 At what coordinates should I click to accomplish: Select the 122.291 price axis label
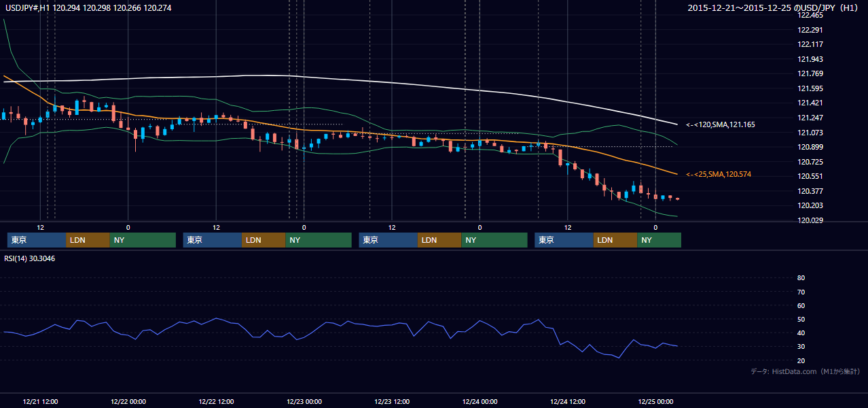(810, 30)
